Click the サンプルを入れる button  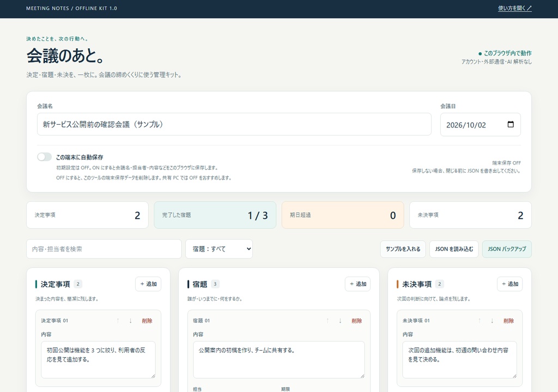pos(403,249)
